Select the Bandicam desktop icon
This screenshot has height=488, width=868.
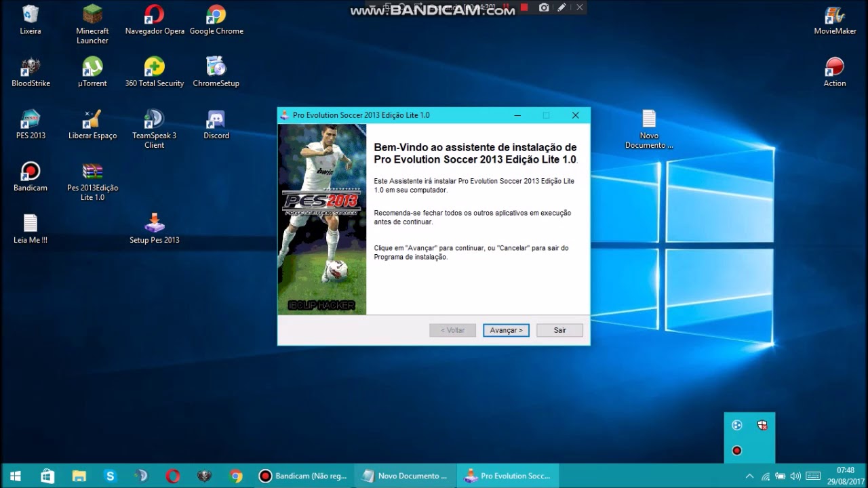tap(31, 176)
